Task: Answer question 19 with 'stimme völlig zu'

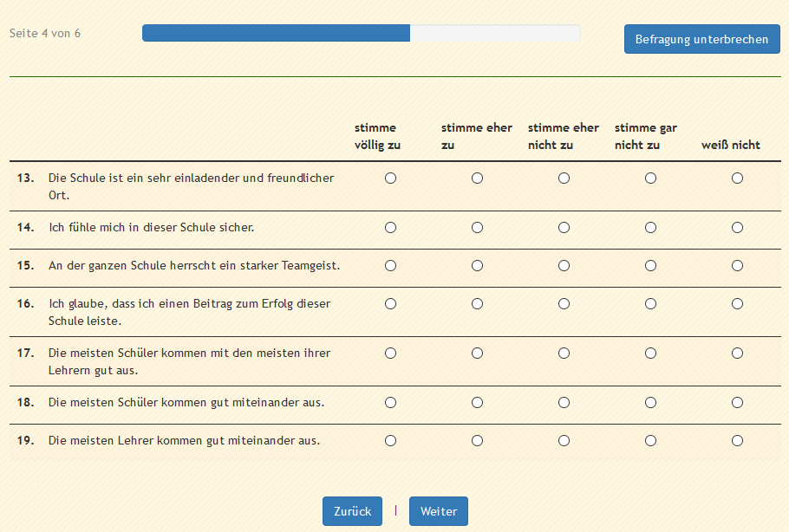Action: tap(390, 440)
